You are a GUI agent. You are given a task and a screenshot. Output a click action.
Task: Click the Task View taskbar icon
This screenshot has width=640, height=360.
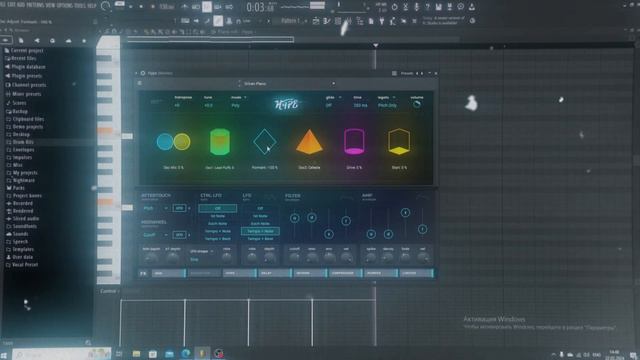point(119,354)
